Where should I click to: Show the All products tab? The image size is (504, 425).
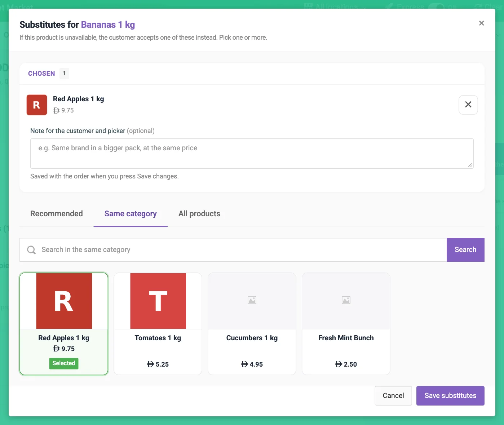coord(199,214)
